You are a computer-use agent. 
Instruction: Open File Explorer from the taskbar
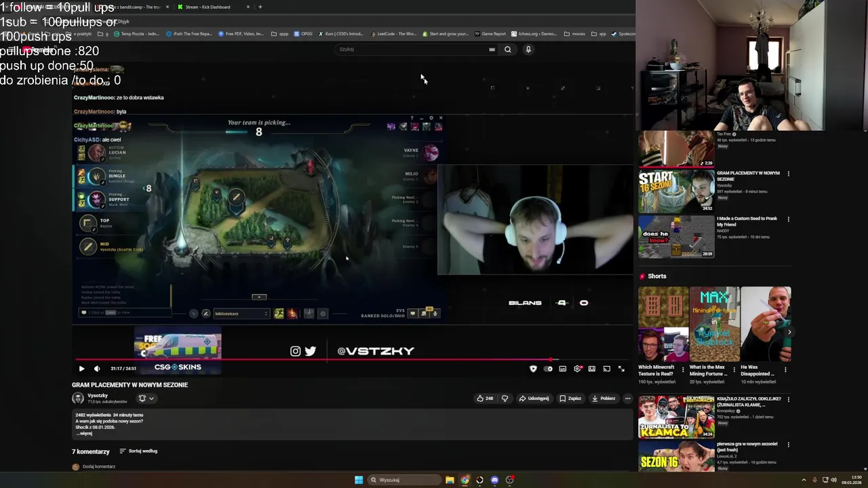point(450,480)
